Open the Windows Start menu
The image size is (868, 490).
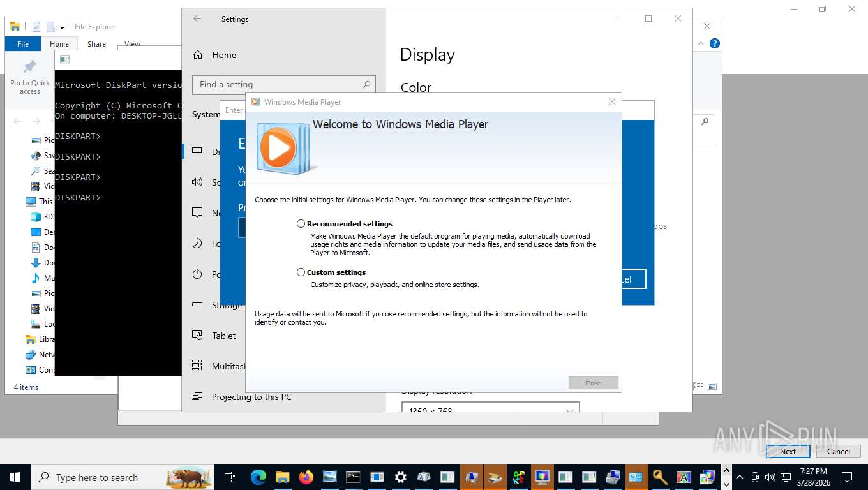pos(15,477)
